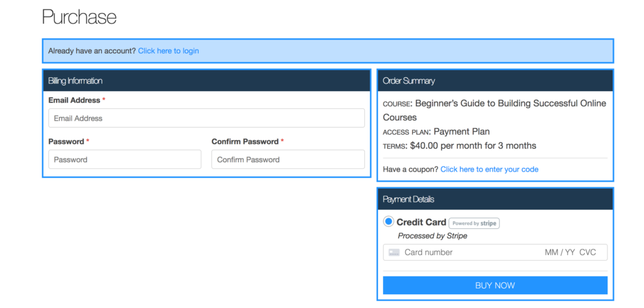Click the Credit Card option label

[x=421, y=222]
